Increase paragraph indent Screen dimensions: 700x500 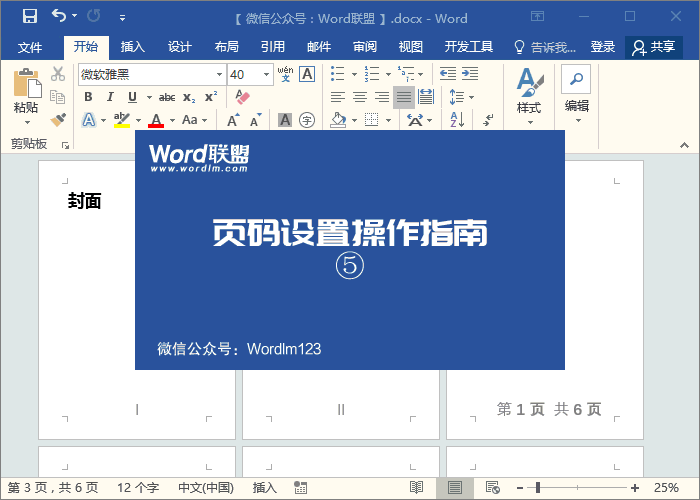click(470, 74)
